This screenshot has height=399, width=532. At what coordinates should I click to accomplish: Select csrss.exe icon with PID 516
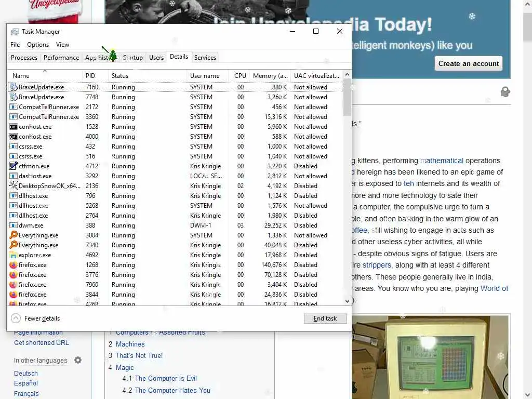point(14,156)
